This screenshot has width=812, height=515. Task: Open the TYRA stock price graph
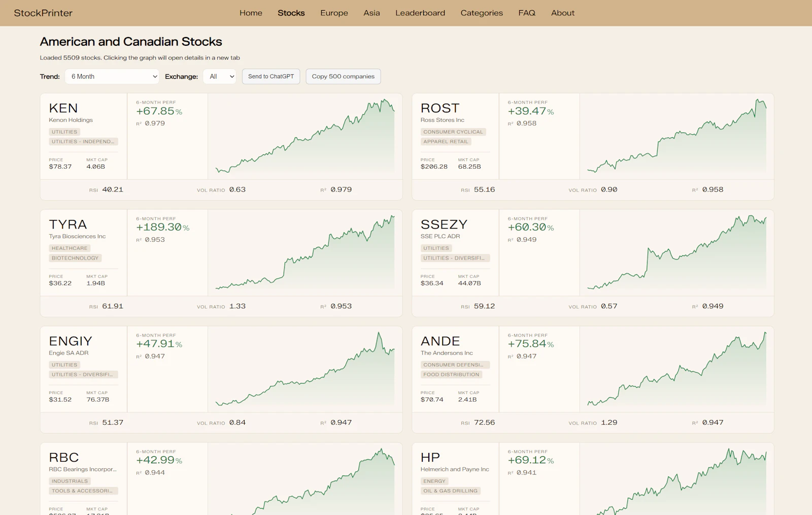(305, 252)
